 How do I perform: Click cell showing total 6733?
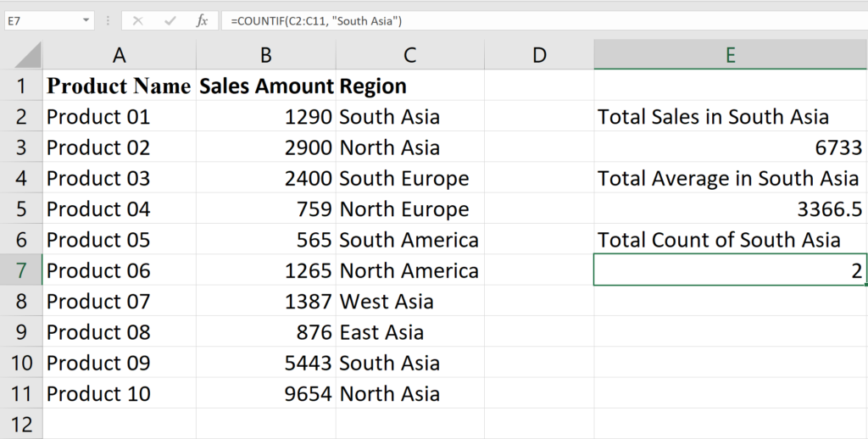(730, 147)
